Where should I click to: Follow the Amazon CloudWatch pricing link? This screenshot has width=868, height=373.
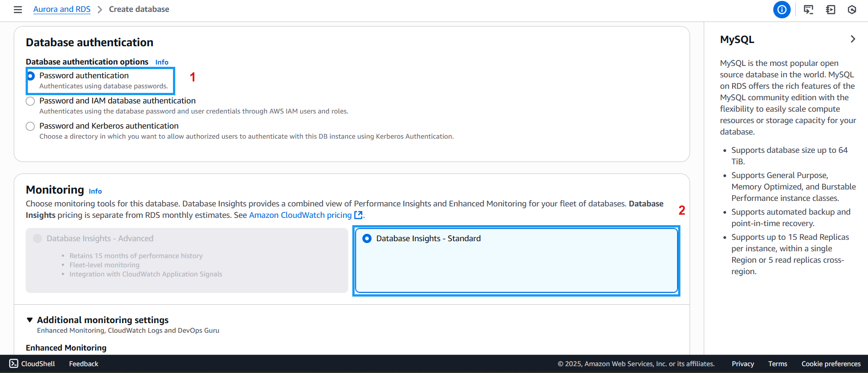(300, 215)
